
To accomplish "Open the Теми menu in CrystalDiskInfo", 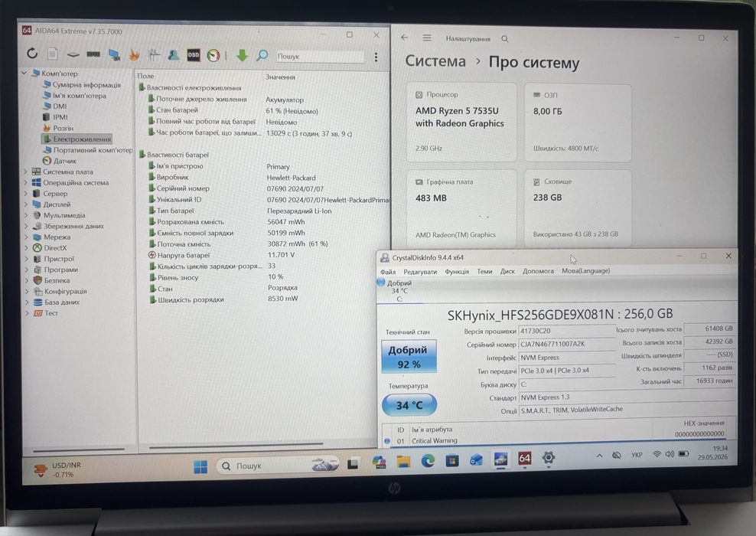I will pyautogui.click(x=484, y=271).
